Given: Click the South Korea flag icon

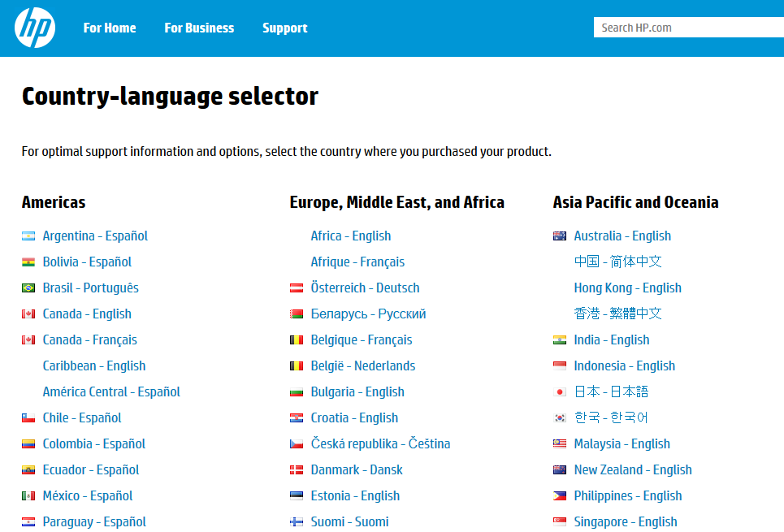Looking at the screenshot, I should [x=560, y=418].
